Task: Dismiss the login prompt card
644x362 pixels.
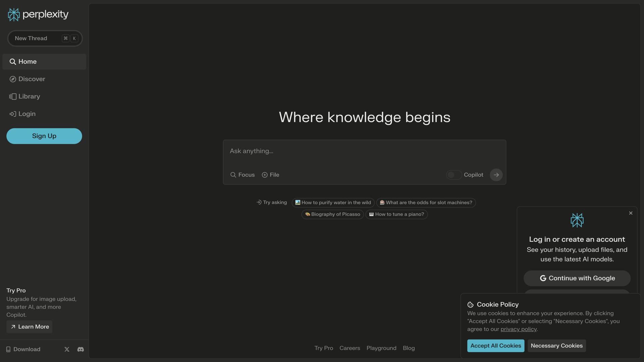Action: pyautogui.click(x=630, y=213)
